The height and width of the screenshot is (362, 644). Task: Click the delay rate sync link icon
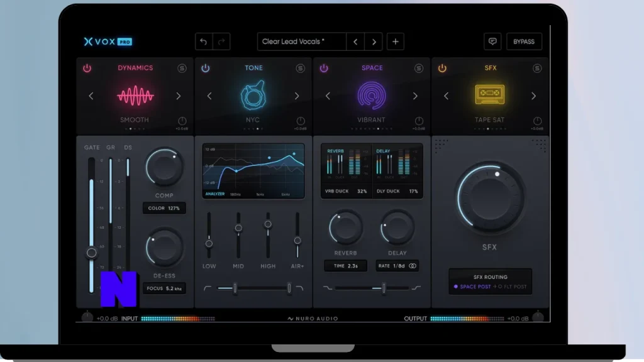[413, 266]
